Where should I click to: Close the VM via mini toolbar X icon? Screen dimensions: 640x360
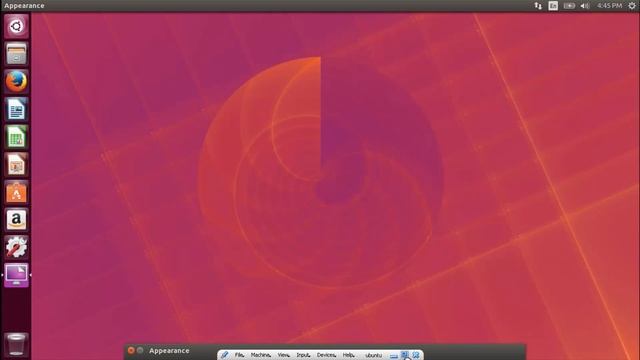pos(416,355)
